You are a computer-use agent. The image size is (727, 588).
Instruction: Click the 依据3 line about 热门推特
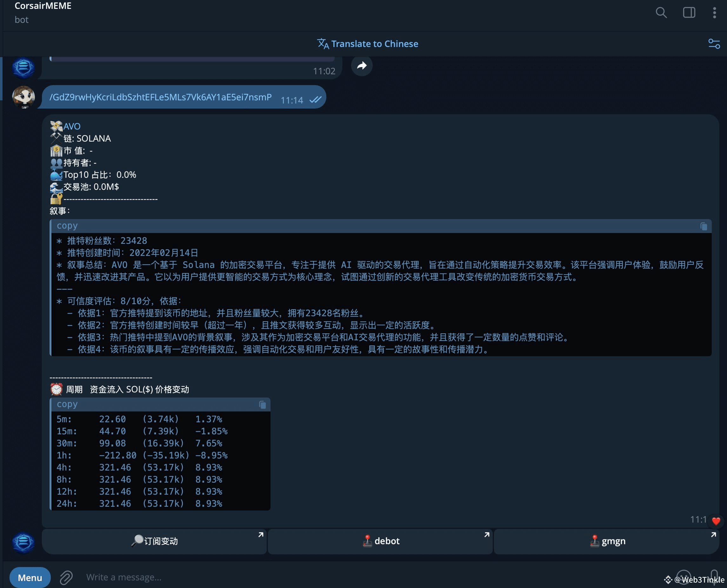tap(319, 337)
